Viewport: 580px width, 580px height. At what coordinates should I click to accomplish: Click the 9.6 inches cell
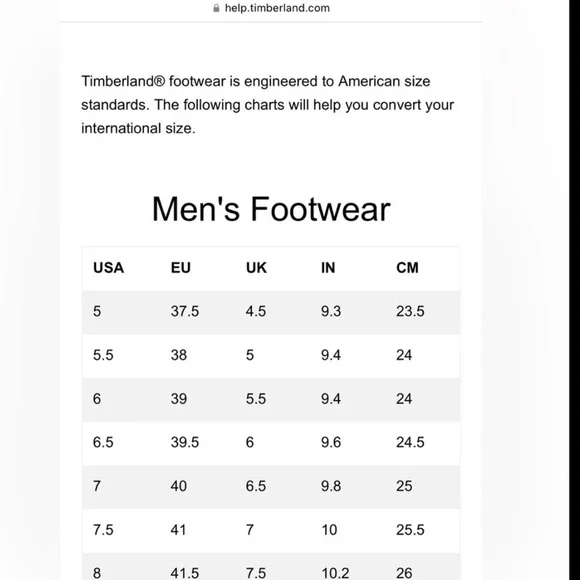pyautogui.click(x=331, y=442)
